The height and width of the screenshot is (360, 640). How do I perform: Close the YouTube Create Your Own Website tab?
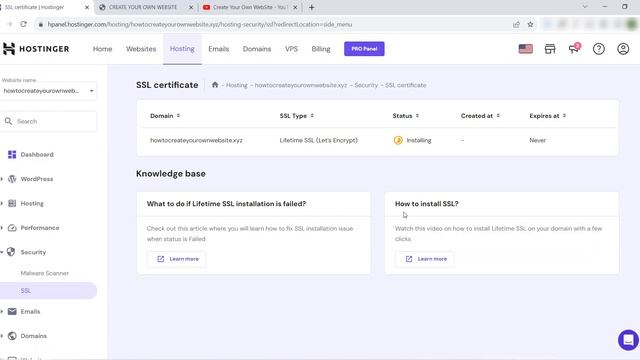point(295,7)
